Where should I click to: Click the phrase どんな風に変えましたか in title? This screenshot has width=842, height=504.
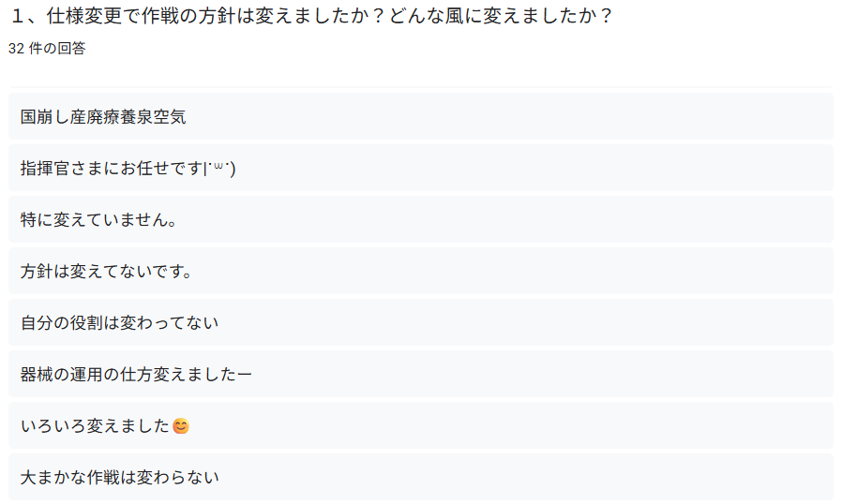click(493, 16)
